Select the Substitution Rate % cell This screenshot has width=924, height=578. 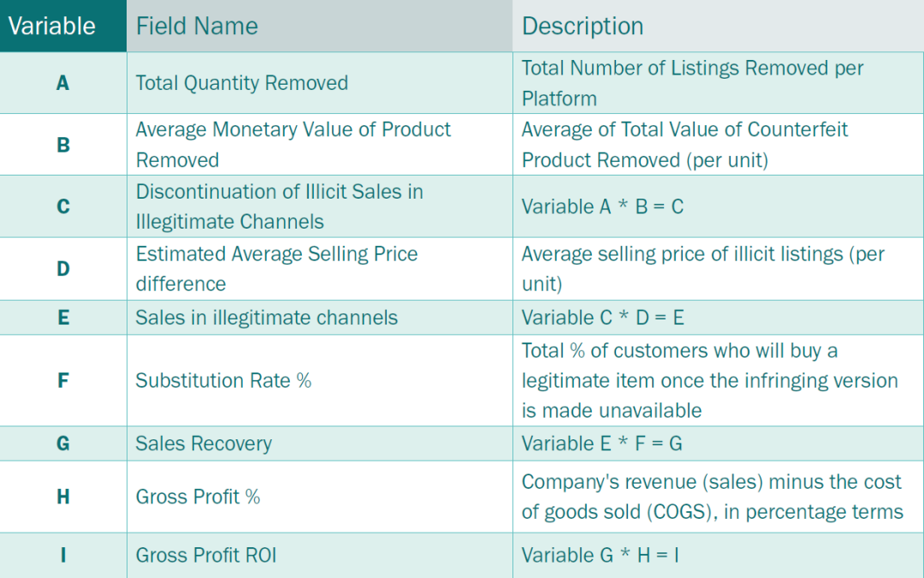(x=319, y=380)
